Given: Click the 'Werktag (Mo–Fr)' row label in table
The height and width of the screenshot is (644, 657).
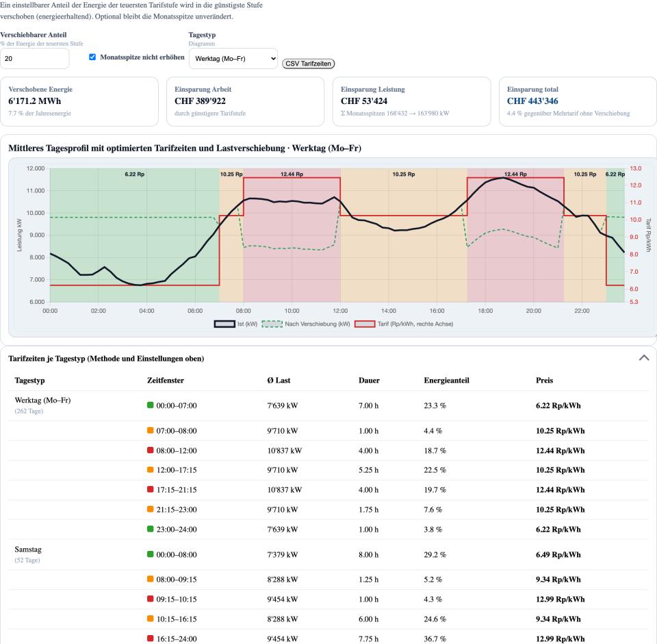Looking at the screenshot, I should click(x=42, y=400).
